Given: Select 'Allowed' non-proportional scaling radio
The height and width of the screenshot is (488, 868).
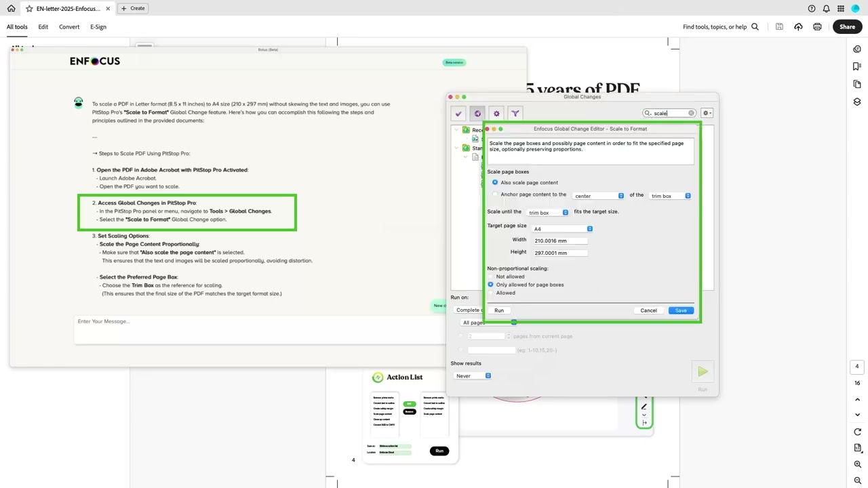Looking at the screenshot, I should (x=491, y=293).
